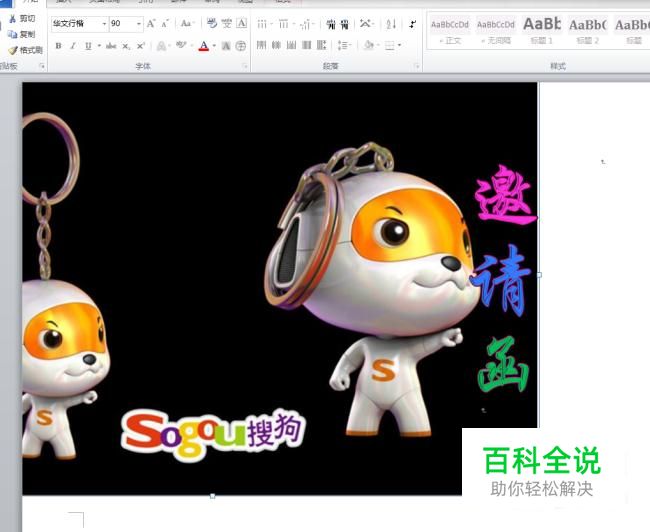The height and width of the screenshot is (532, 650).
Task: Apply the 正文 style
Action: click(450, 32)
